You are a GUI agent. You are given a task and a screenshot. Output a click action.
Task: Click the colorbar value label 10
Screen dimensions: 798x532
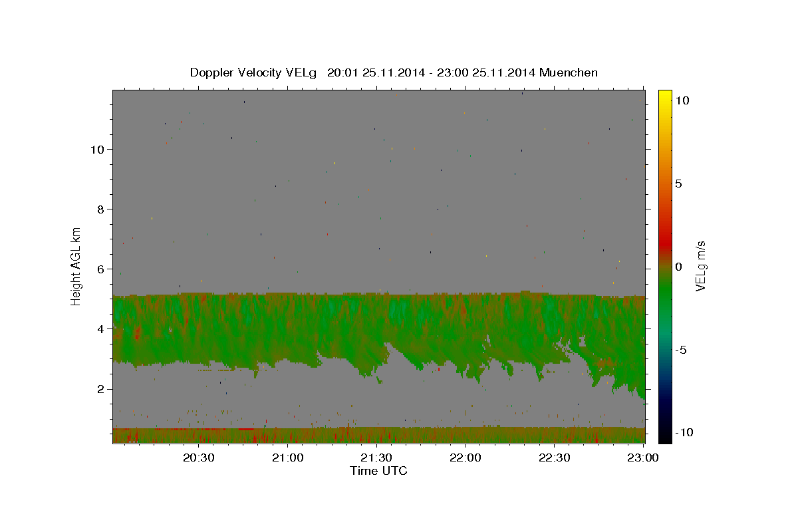(x=682, y=100)
